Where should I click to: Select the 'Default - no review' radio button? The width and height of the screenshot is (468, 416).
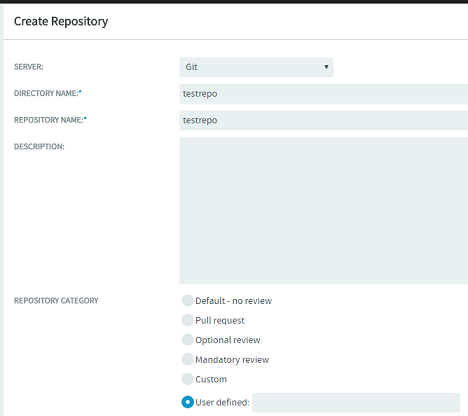pyautogui.click(x=188, y=300)
